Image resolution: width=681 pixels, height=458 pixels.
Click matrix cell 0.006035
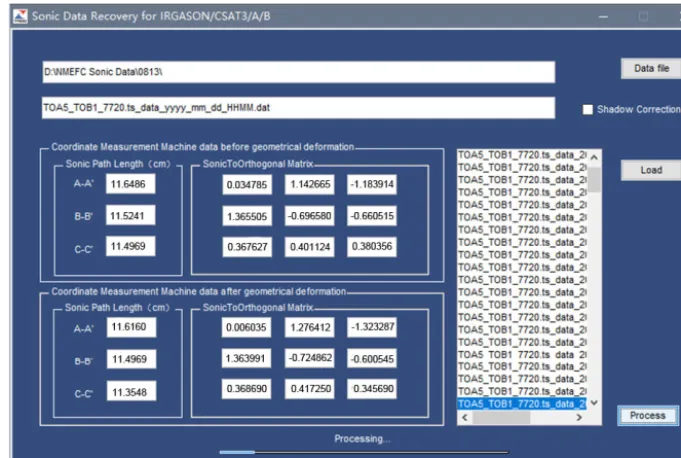click(246, 327)
